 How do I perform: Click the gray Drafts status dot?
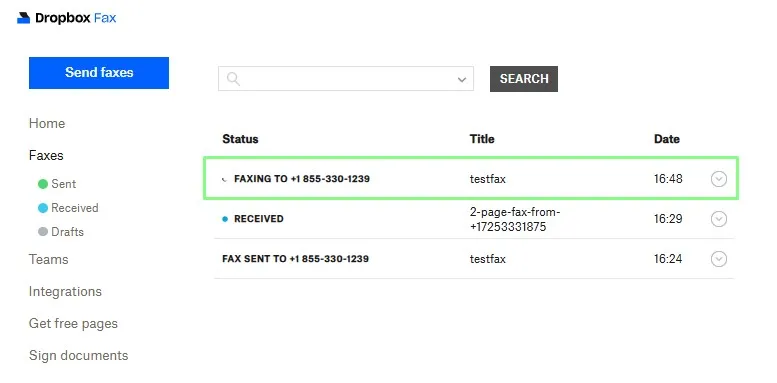tap(43, 232)
